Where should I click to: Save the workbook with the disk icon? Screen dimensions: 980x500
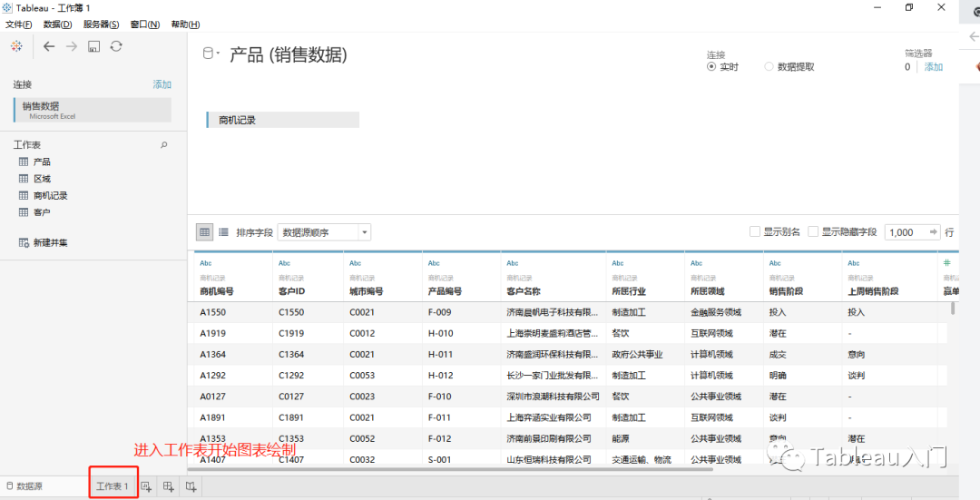(x=93, y=46)
